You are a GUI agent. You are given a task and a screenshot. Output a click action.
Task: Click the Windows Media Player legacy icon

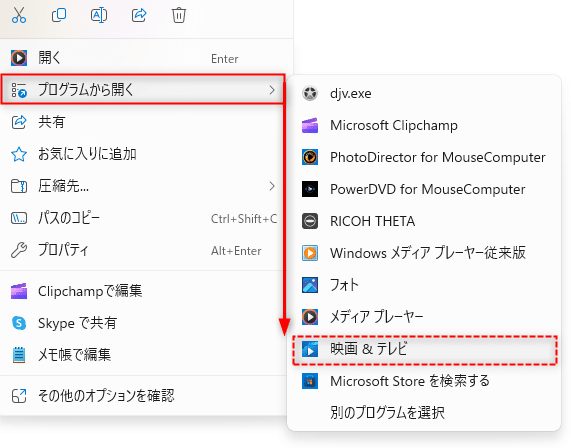click(310, 253)
